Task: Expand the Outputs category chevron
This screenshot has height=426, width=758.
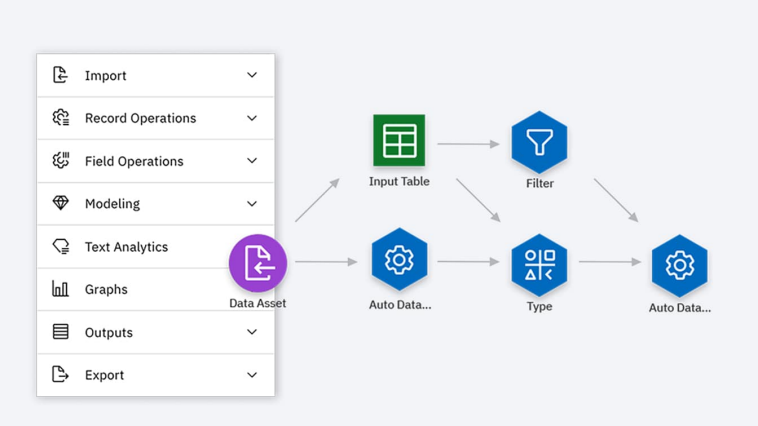Action: pos(252,332)
